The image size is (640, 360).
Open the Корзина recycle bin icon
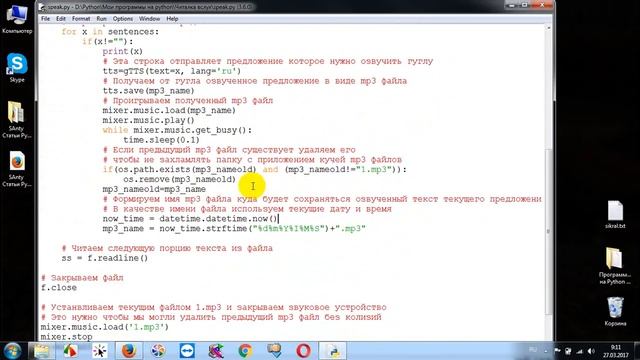[615, 311]
